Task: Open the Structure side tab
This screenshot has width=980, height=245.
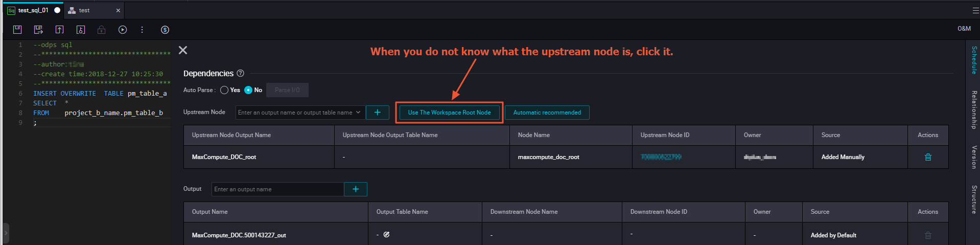Action: click(974, 199)
